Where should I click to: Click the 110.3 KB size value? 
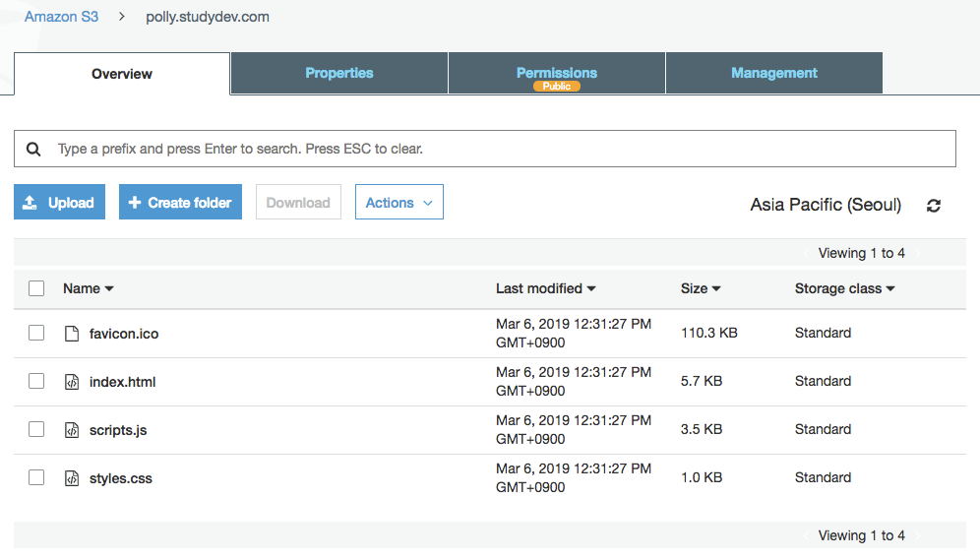pyautogui.click(x=708, y=333)
